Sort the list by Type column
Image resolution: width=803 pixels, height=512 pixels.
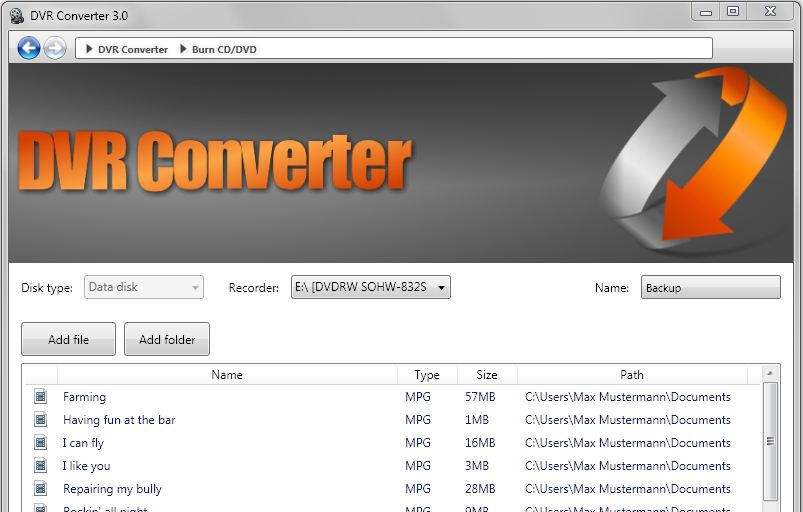click(x=427, y=375)
